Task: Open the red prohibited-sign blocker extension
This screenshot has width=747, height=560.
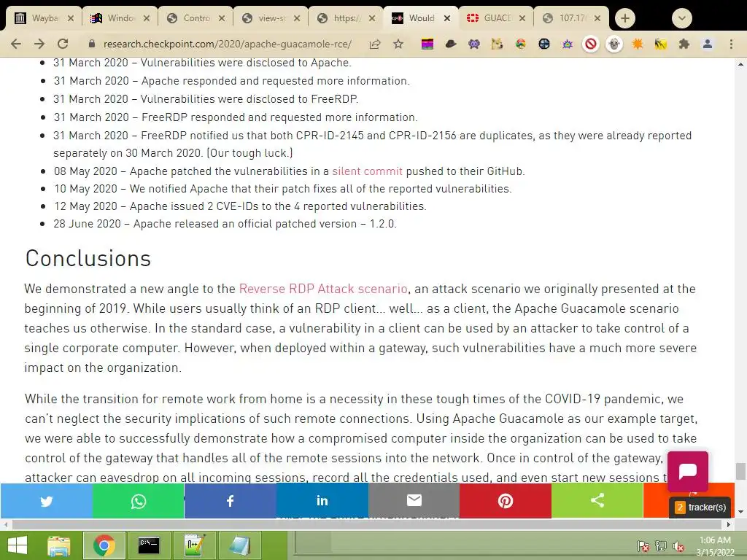Action: coord(591,44)
